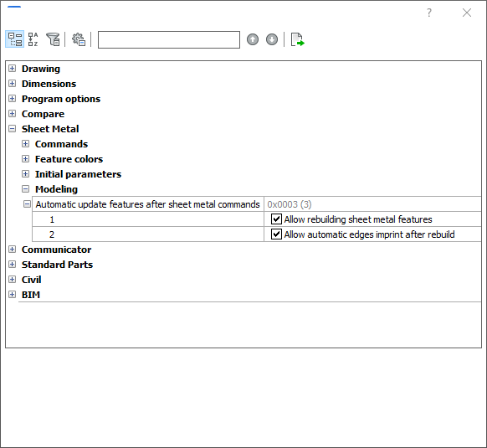Go to previous search result arrow

[253, 39]
